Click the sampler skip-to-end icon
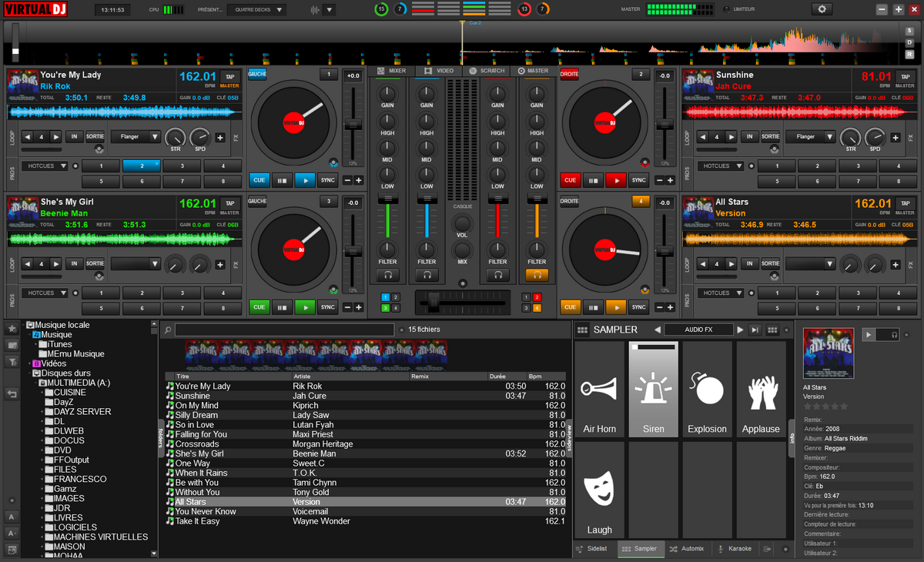Screen dimensions: 924x562 755,330
